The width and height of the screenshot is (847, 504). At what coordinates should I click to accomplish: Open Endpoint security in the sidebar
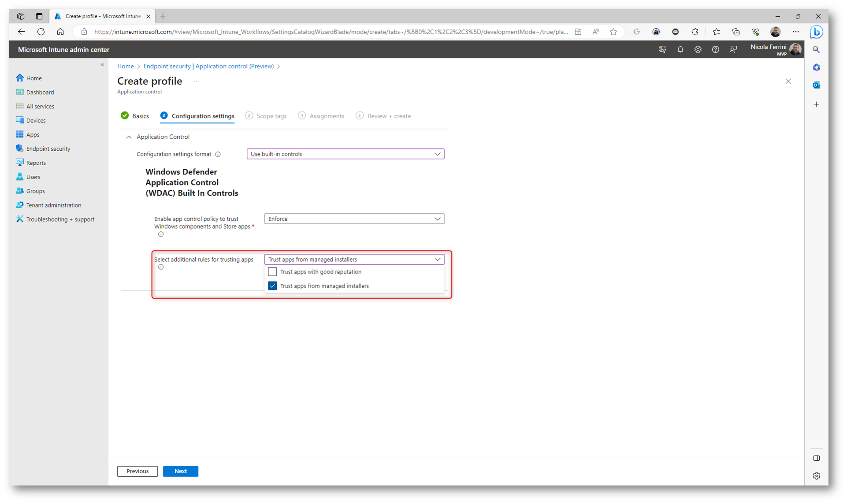coord(43,148)
